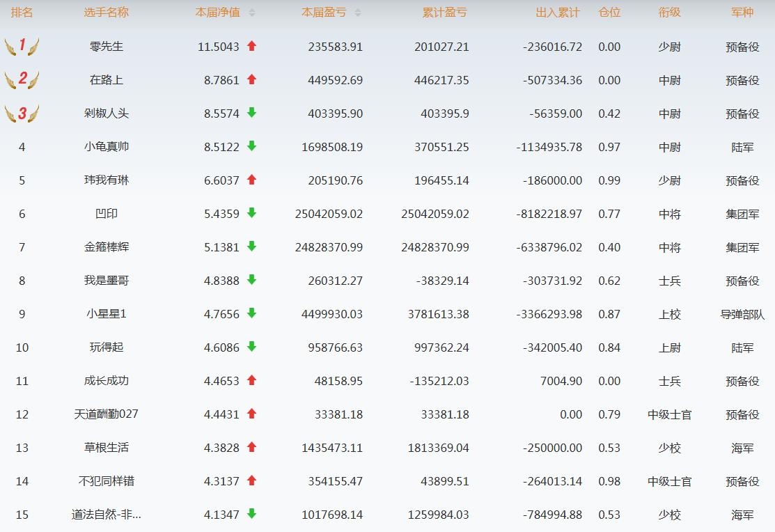Click the green down arrow beside 4.1347
Image resolution: width=775 pixels, height=532 pixels.
click(x=252, y=514)
